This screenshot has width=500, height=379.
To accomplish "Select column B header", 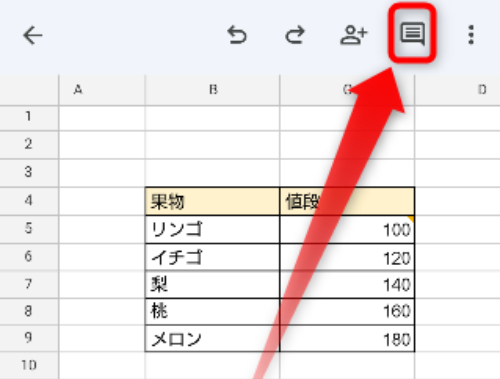I will (x=213, y=90).
